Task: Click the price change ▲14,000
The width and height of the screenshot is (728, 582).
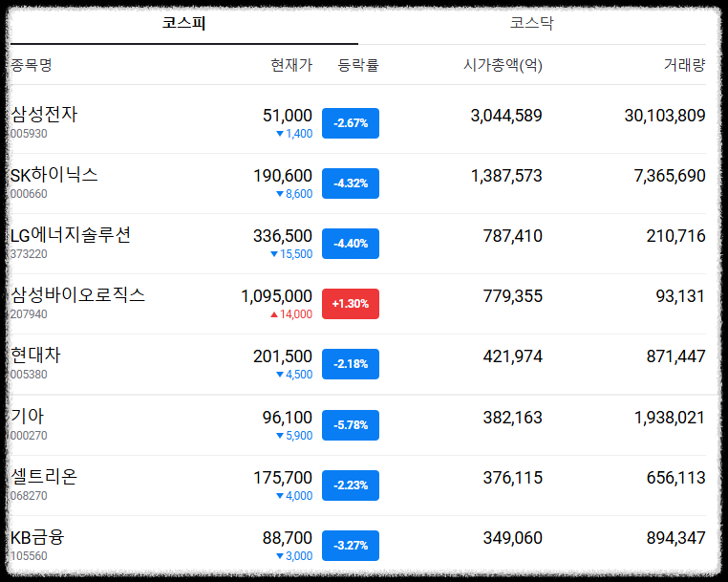Action: pyautogui.click(x=291, y=314)
